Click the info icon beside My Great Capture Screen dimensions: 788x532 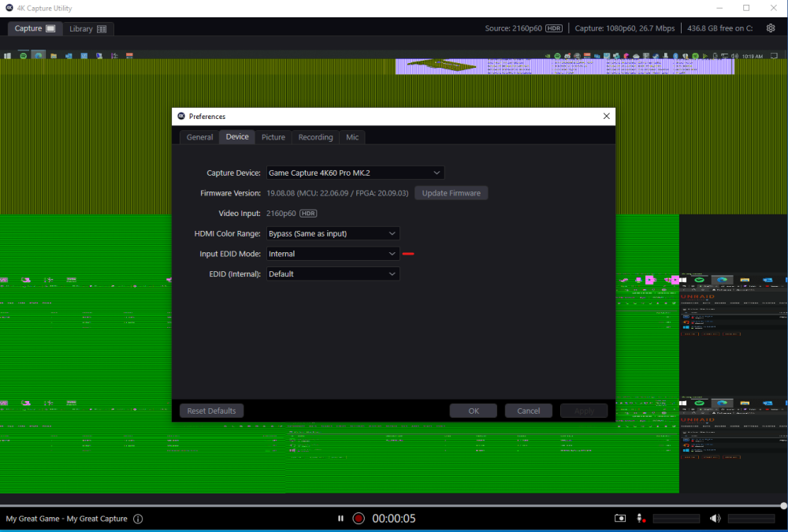tap(138, 519)
